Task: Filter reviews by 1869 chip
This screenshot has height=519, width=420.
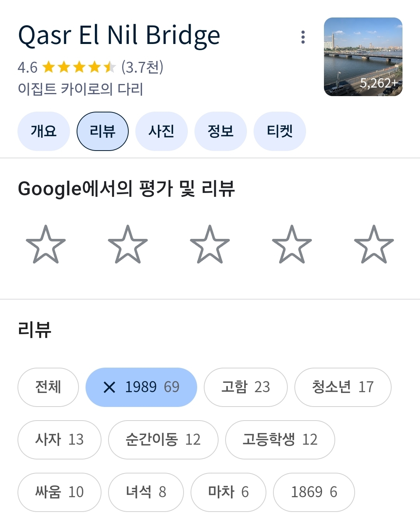Action: click(x=314, y=492)
